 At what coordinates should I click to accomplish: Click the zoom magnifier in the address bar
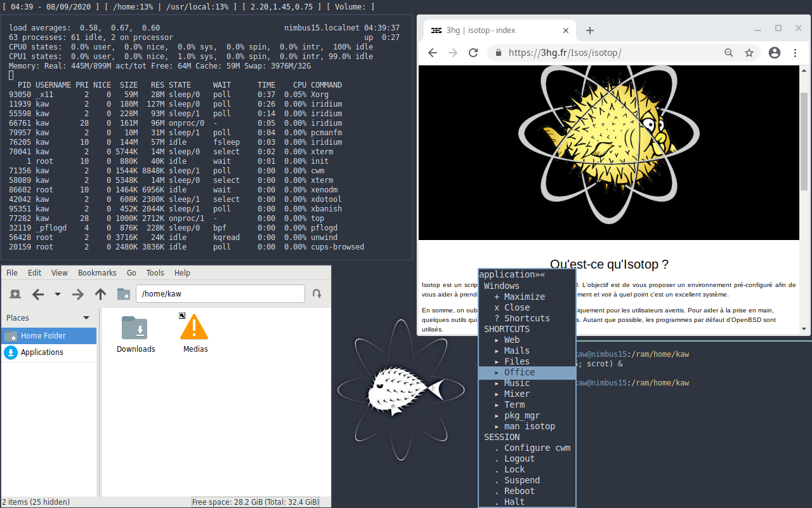coord(729,53)
